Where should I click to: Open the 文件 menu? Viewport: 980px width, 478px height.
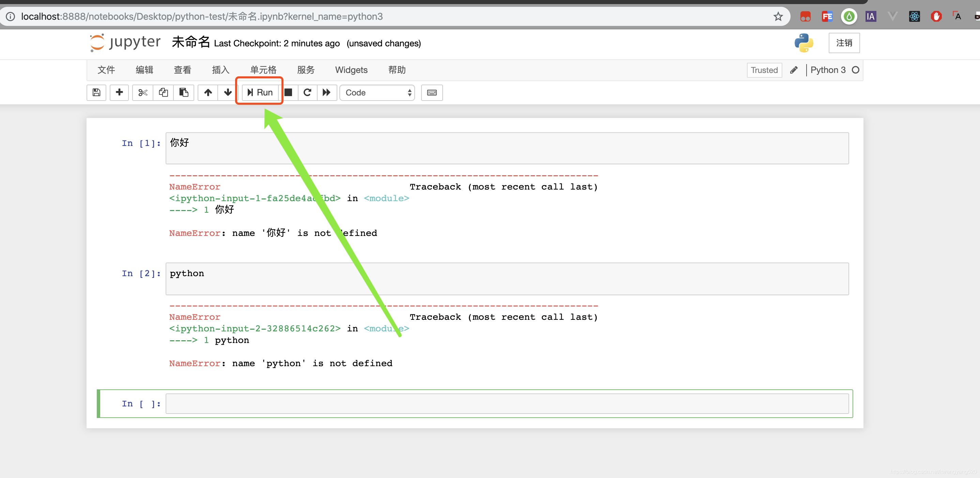pos(106,70)
